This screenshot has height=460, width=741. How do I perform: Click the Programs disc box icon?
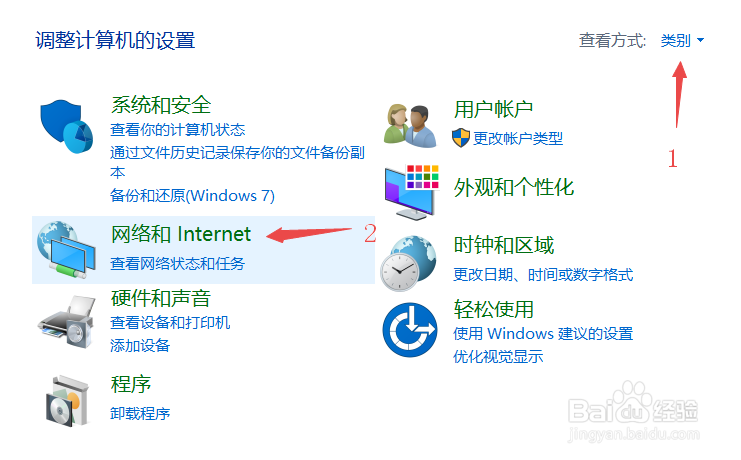pyautogui.click(x=67, y=401)
